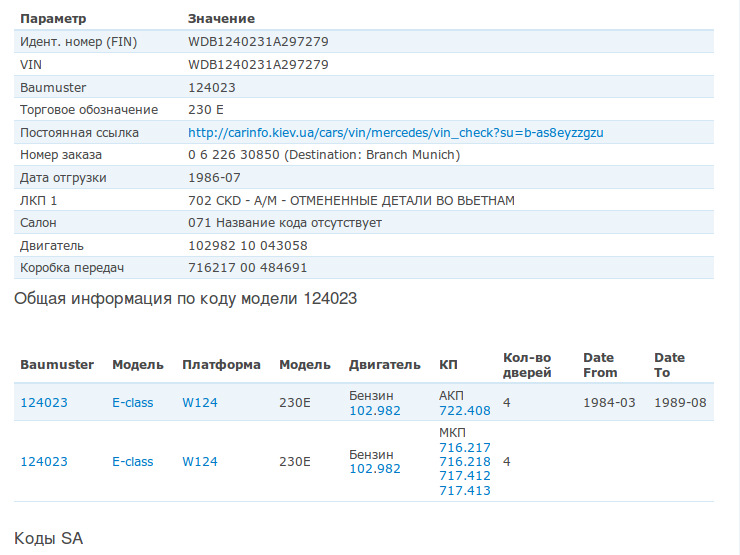Click the 'Коды SA' heading
This screenshot has height=555, width=740.
pos(49,538)
